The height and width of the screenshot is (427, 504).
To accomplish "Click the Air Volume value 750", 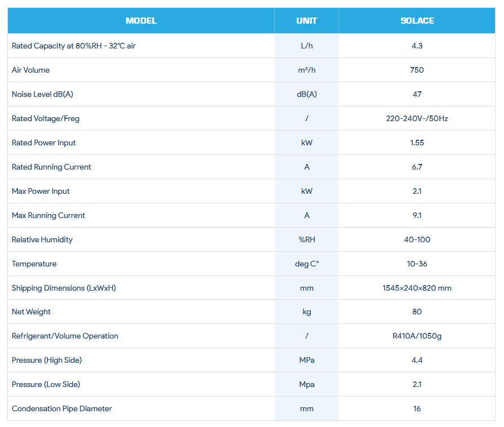I will pos(417,70).
